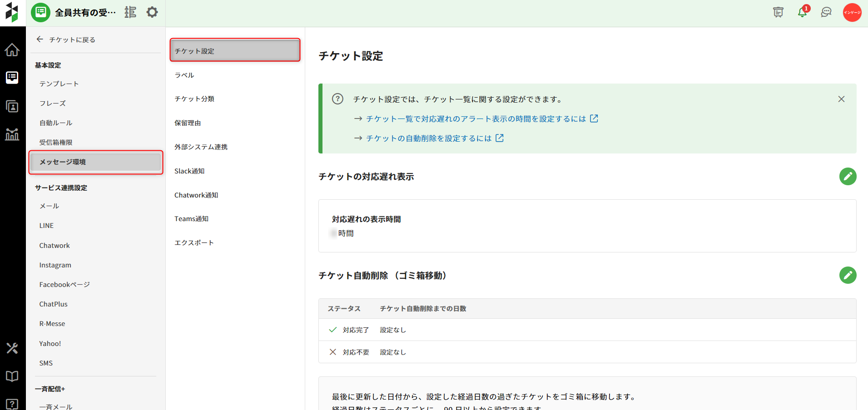Select Slack通知 in the settings submenu
This screenshot has height=410, width=868.
click(x=189, y=171)
